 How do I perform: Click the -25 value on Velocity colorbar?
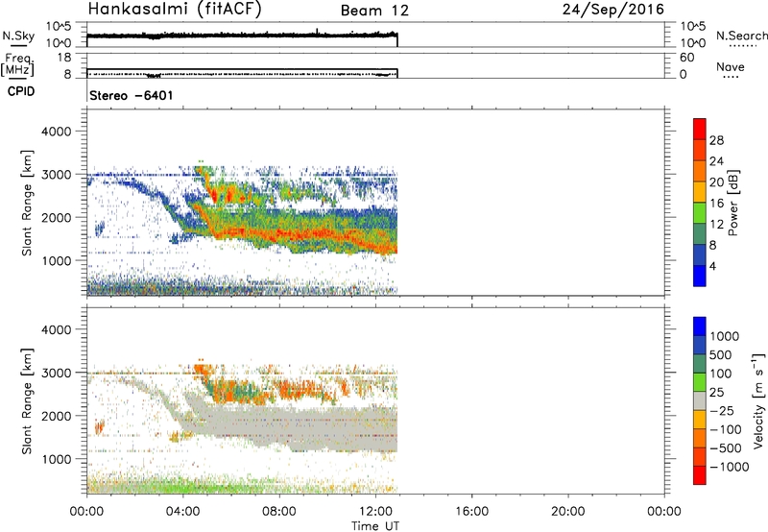723,411
